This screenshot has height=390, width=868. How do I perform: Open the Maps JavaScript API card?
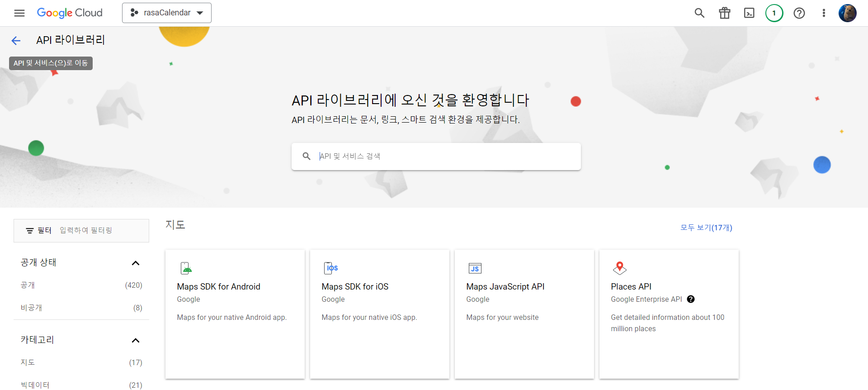point(524,314)
